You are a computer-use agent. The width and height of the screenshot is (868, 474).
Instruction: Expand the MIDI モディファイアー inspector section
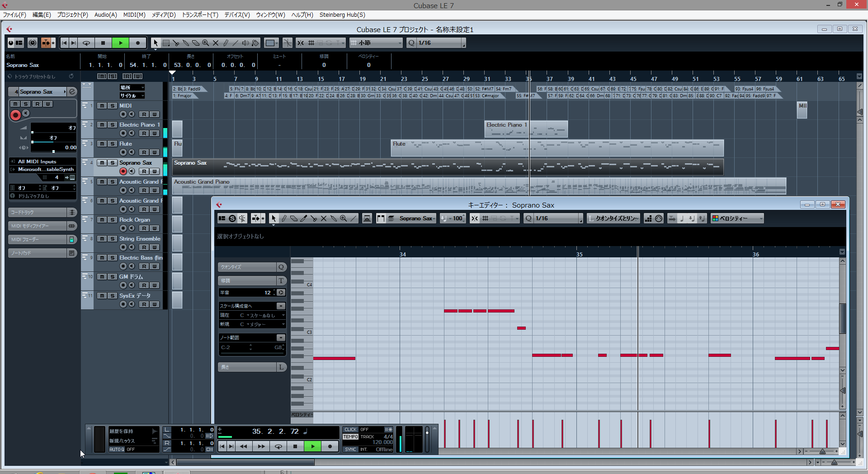(43, 226)
